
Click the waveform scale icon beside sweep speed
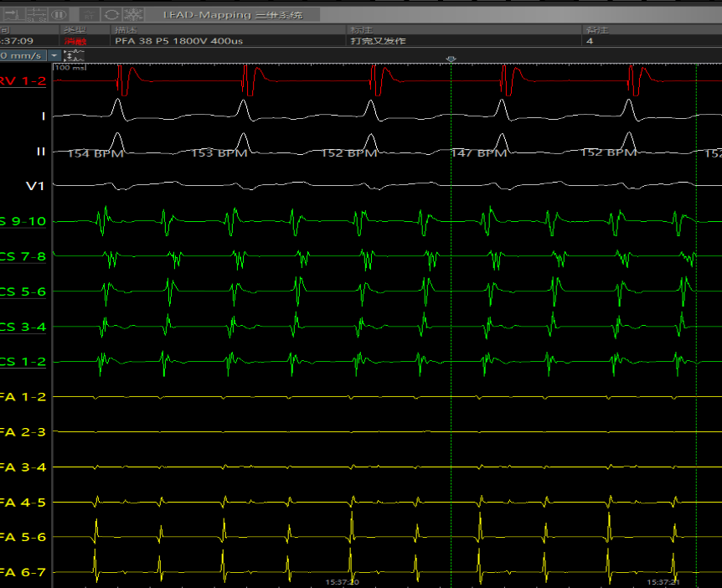click(x=75, y=55)
